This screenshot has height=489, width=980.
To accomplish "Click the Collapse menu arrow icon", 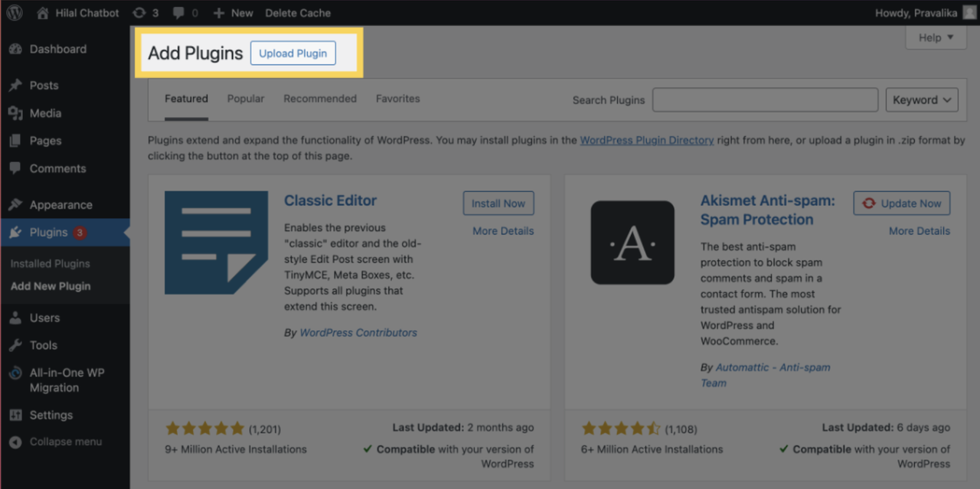I will coord(15,442).
